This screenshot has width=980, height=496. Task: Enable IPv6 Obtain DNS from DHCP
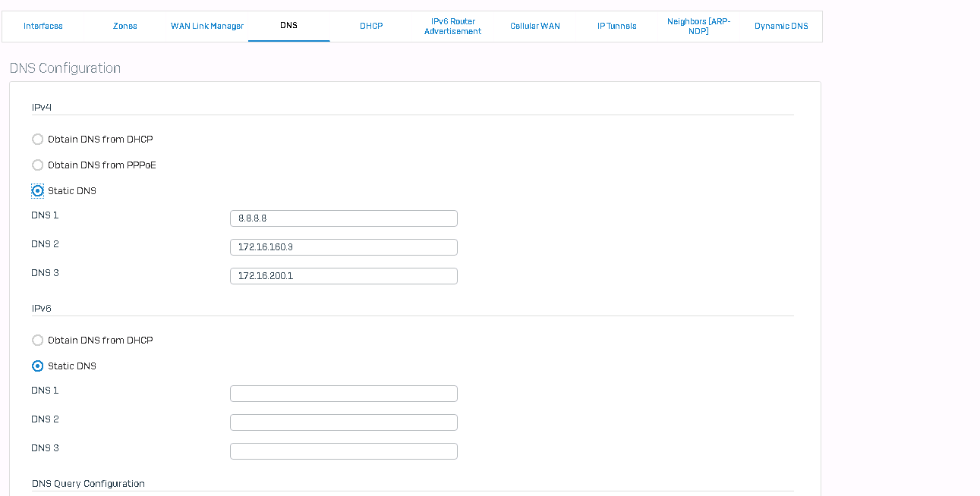click(x=38, y=341)
